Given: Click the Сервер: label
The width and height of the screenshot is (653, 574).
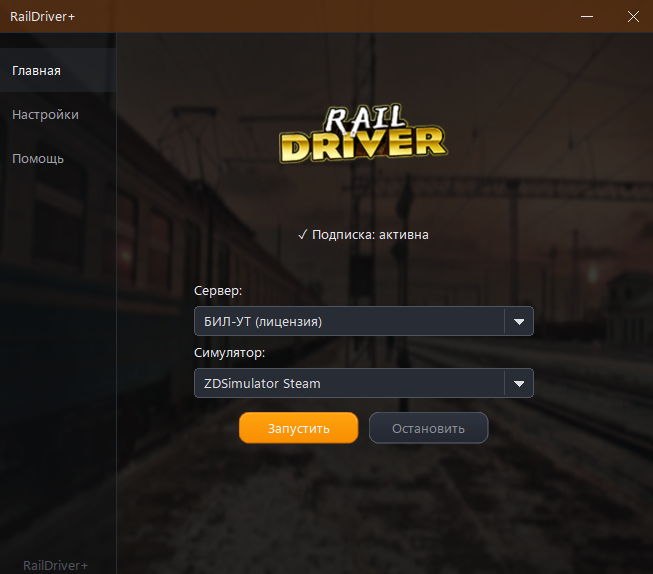Looking at the screenshot, I should (218, 290).
